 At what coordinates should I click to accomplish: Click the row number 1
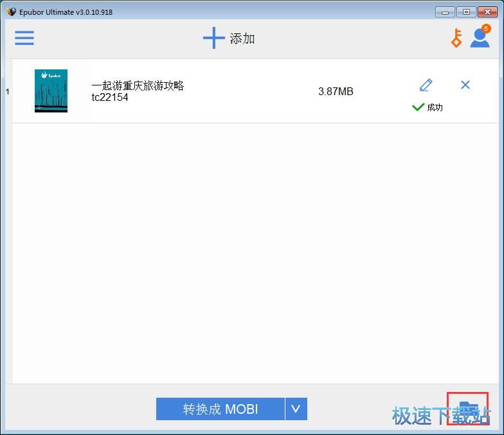pyautogui.click(x=8, y=92)
